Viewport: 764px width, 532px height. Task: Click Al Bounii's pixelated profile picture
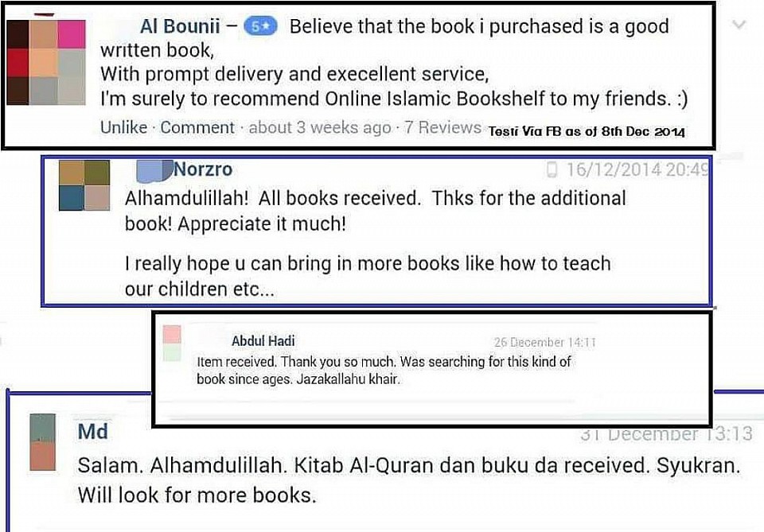coord(46,62)
